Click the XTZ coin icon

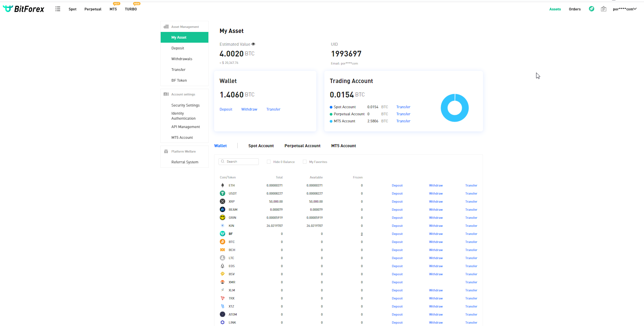click(223, 306)
